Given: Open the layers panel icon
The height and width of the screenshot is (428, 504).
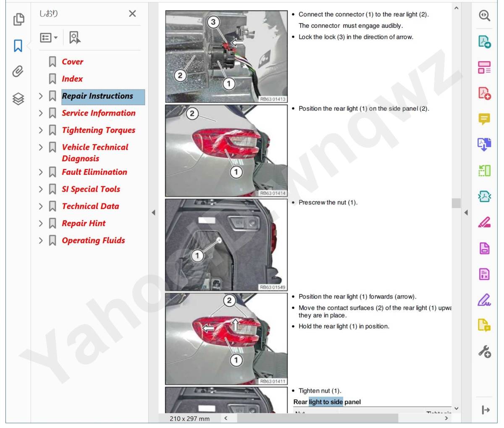Looking at the screenshot, I should coord(18,99).
